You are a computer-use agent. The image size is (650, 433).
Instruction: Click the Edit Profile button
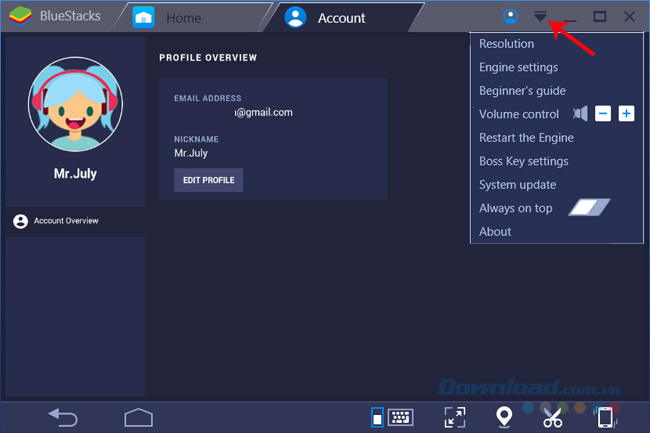[x=208, y=180]
